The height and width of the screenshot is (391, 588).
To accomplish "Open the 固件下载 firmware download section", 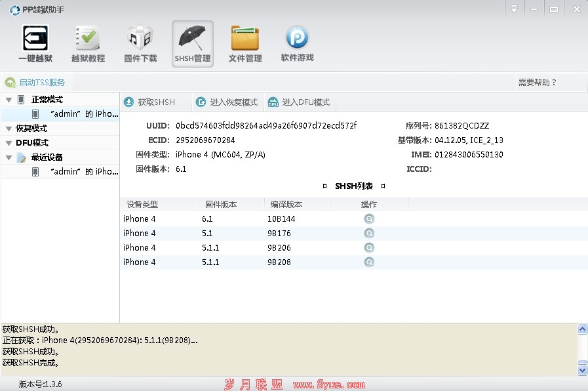I will (141, 44).
